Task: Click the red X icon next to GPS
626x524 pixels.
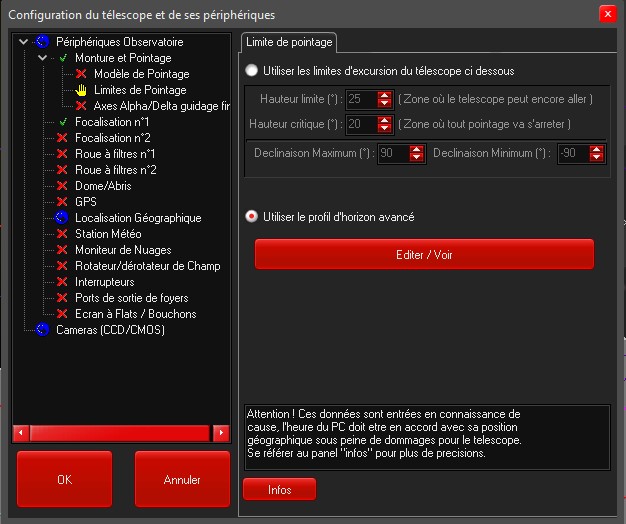Action: 62,202
